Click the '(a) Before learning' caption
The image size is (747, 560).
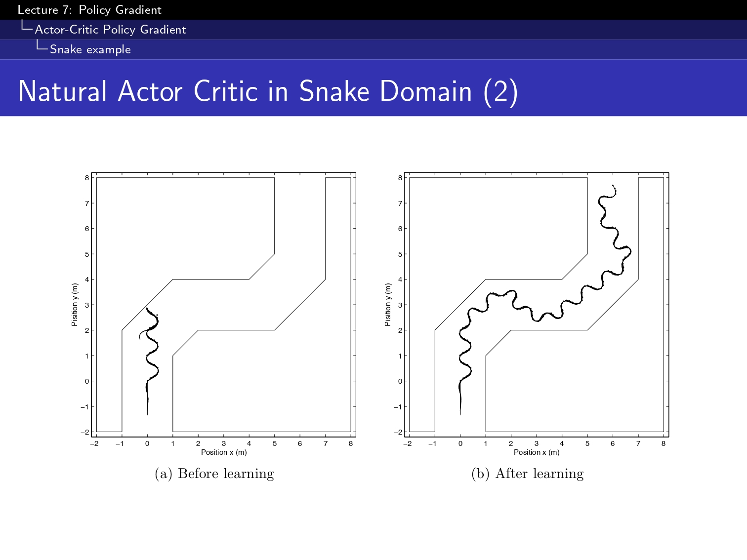click(214, 474)
